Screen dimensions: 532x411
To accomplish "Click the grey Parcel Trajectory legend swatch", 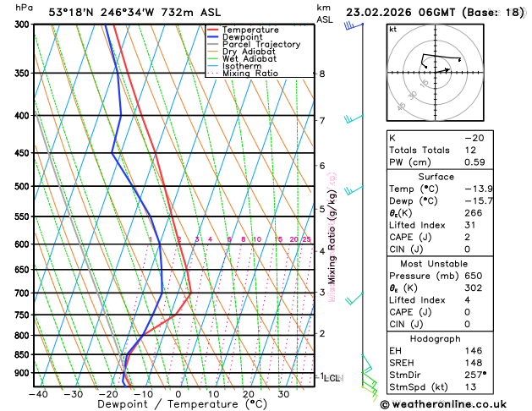I will (213, 45).
